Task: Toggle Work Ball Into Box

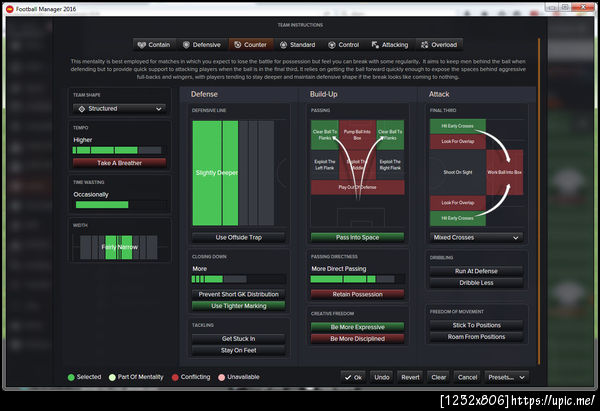Action: [x=504, y=172]
